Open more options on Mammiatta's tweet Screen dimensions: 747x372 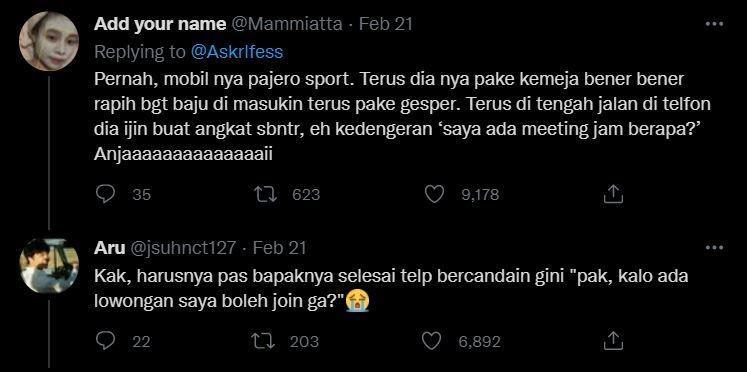pos(714,24)
